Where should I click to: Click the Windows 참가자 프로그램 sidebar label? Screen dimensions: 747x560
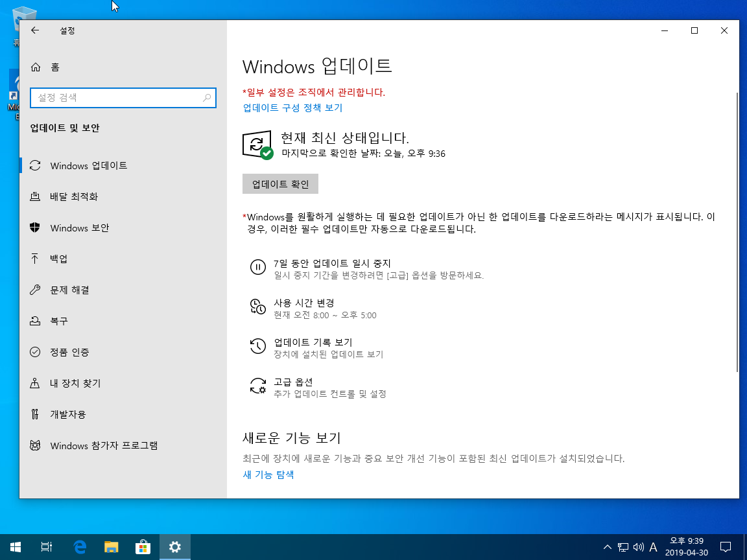tap(104, 445)
